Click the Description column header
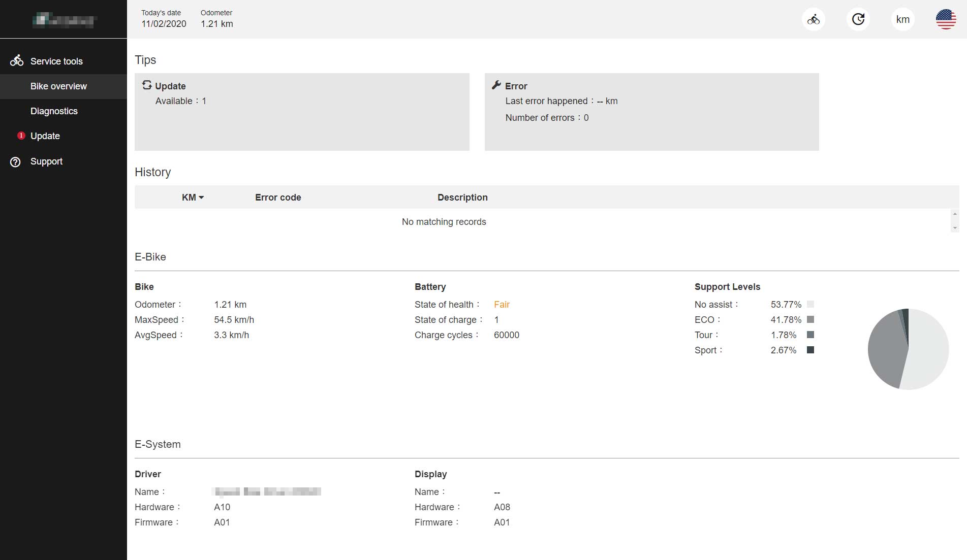Screen dimensions: 967x560 tap(462, 197)
